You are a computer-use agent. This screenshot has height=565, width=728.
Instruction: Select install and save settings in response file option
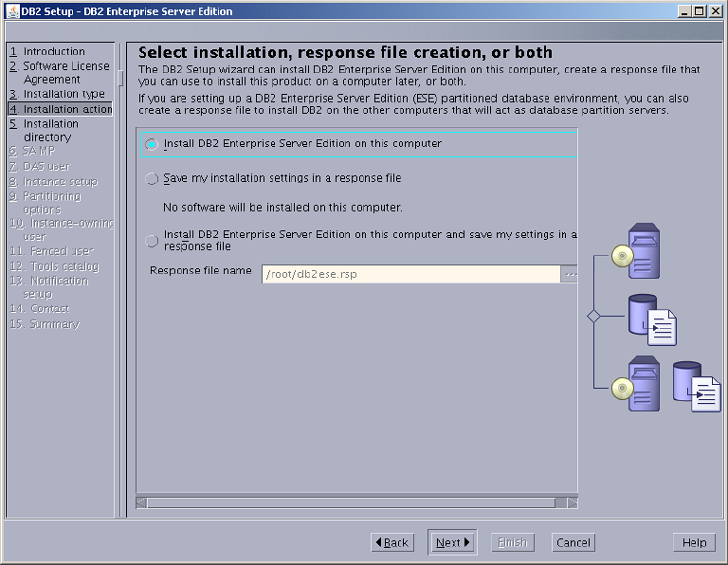pyautogui.click(x=152, y=241)
